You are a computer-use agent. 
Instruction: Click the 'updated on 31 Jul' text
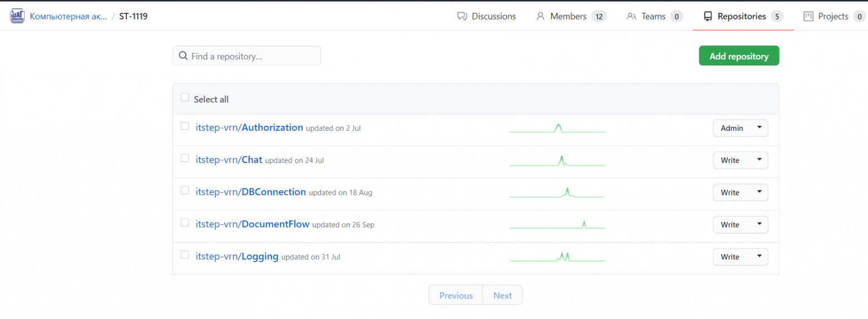pos(310,257)
